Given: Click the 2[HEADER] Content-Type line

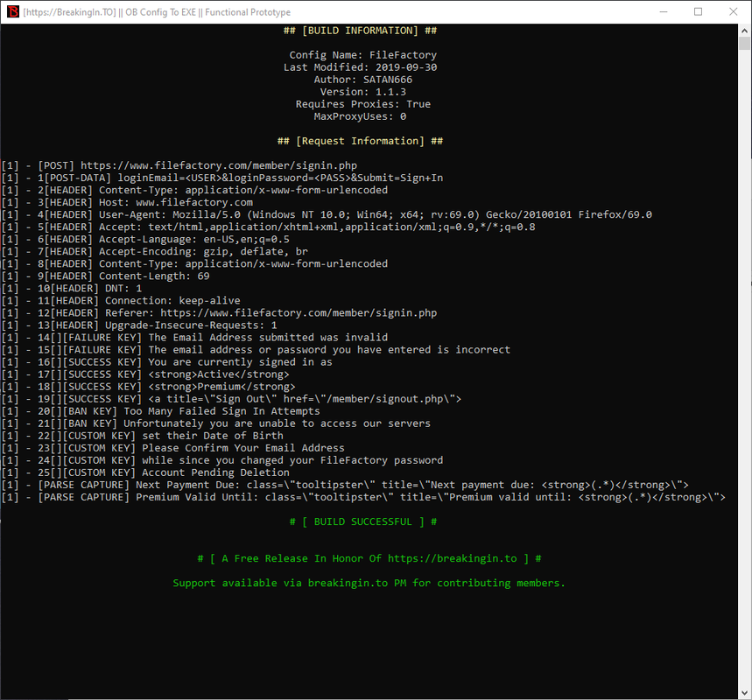Looking at the screenshot, I should (194, 191).
